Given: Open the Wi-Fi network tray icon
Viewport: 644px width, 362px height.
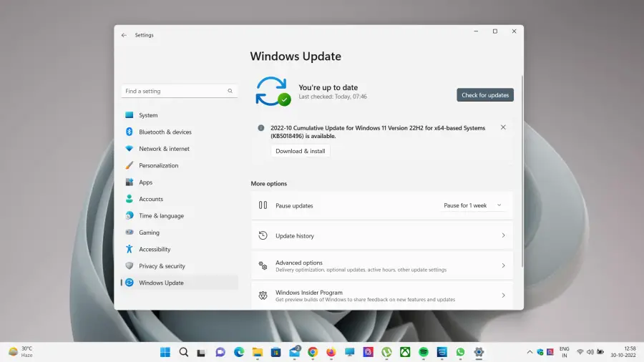Looking at the screenshot, I should 580,352.
